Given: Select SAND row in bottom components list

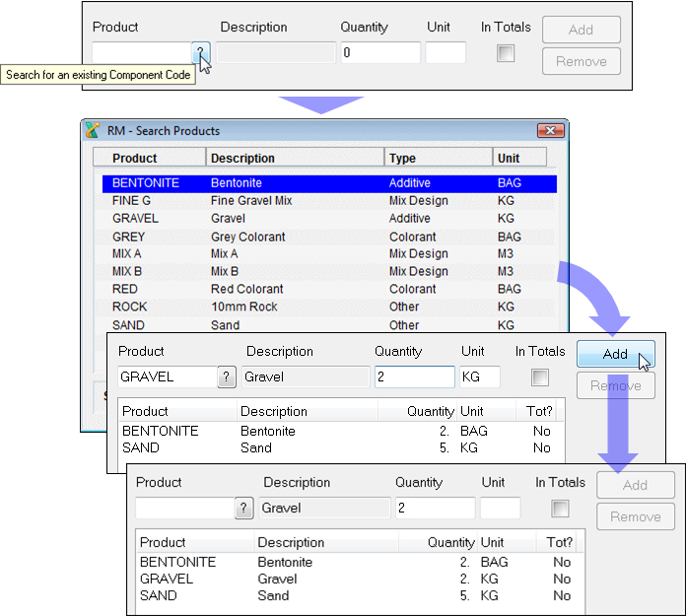Looking at the screenshot, I should coord(360,595).
